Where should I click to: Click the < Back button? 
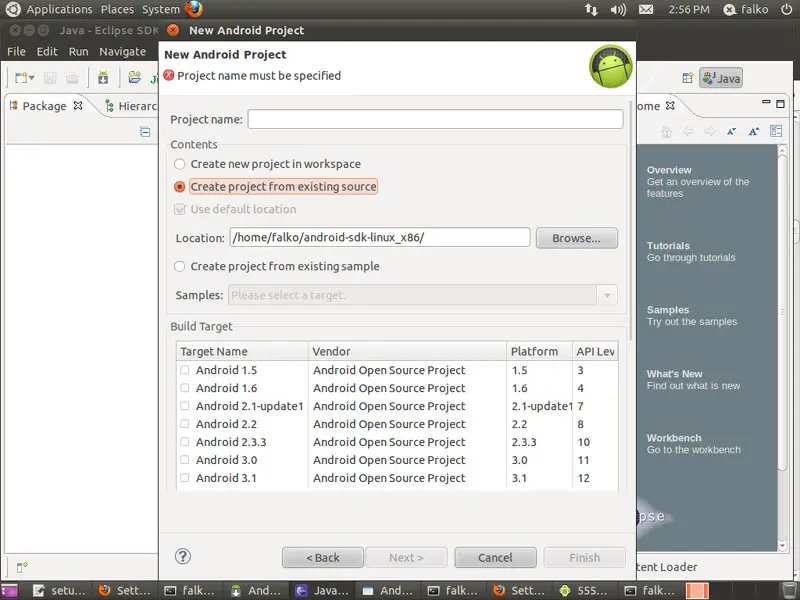[x=322, y=558]
